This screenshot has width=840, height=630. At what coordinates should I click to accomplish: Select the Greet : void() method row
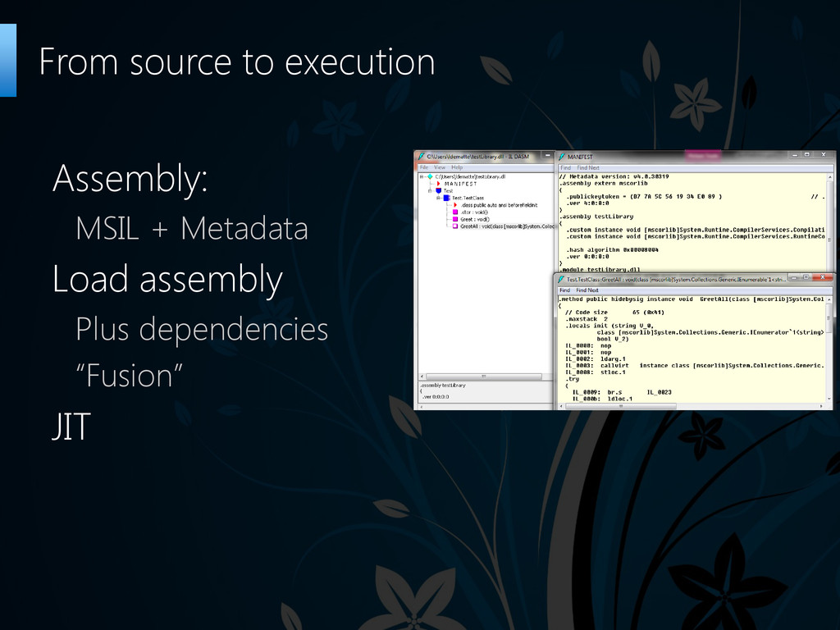(x=475, y=219)
